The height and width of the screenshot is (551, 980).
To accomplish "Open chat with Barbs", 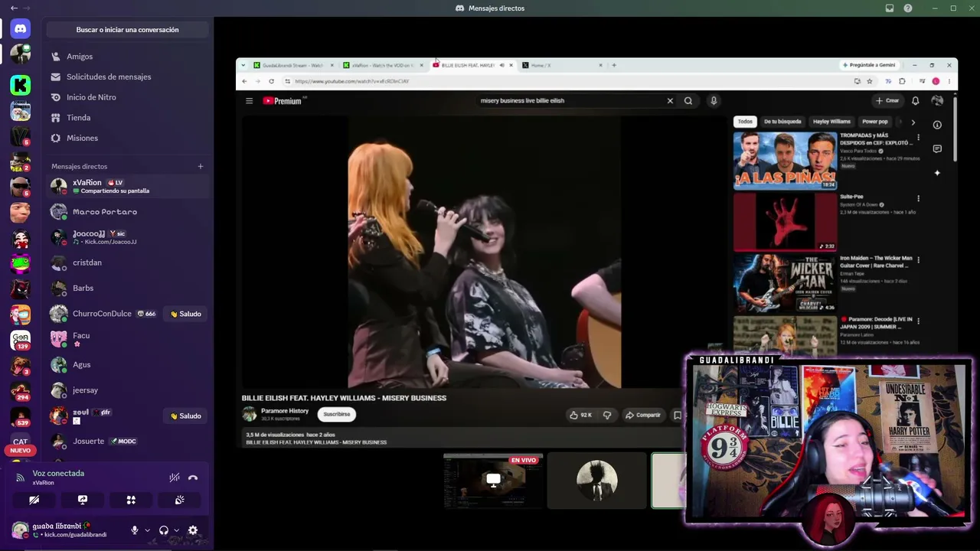I will pyautogui.click(x=127, y=288).
